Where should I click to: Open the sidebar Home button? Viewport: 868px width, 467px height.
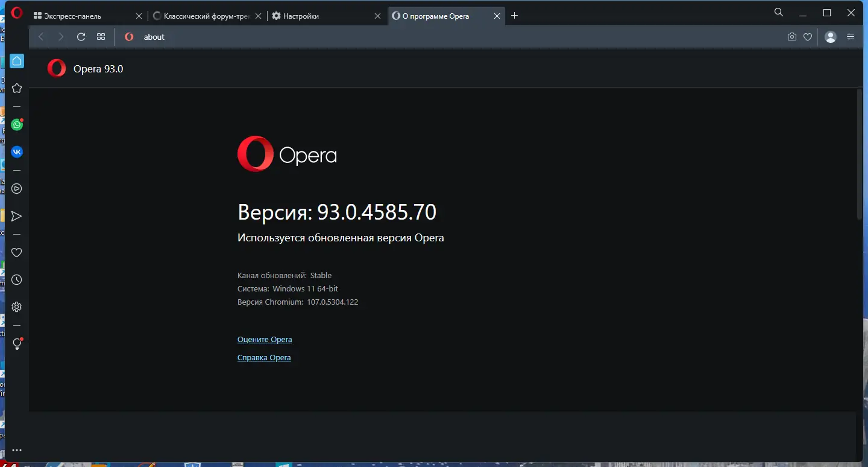[x=17, y=61]
